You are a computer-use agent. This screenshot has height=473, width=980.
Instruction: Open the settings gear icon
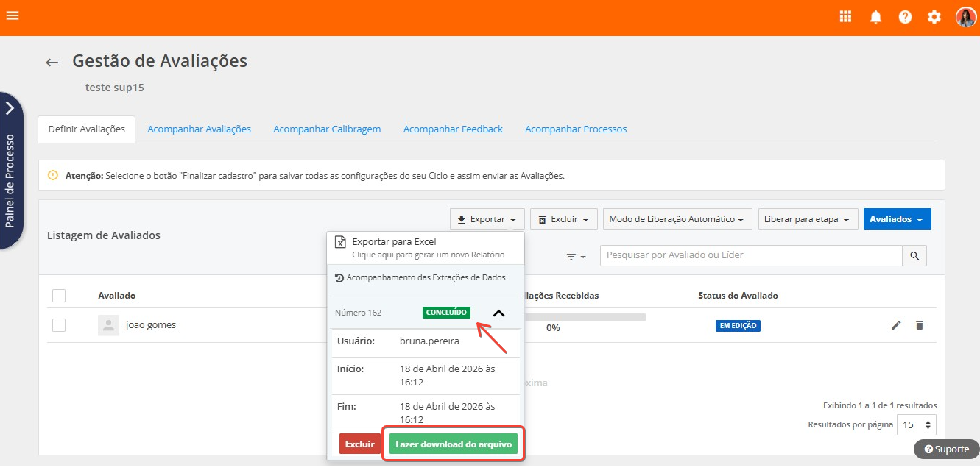point(934,17)
